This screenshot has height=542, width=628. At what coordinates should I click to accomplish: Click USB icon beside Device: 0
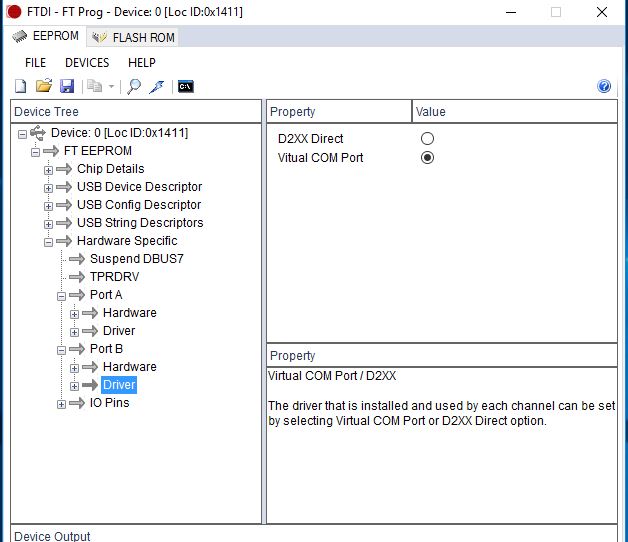pyautogui.click(x=38, y=133)
